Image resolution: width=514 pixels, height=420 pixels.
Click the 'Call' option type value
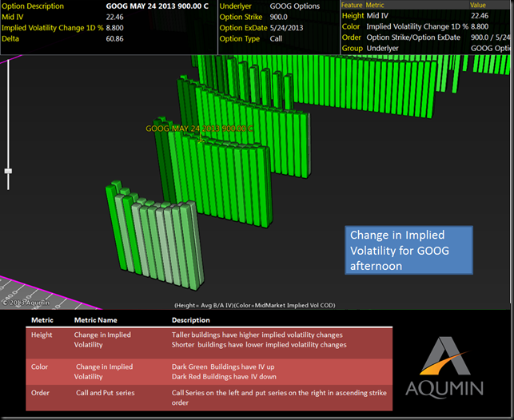click(276, 38)
